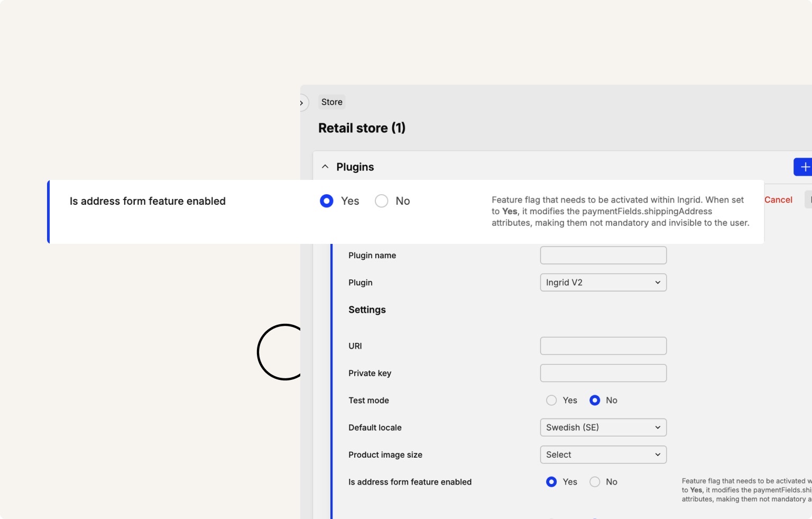812x519 pixels.
Task: Click the Settings subheading in plugin form
Action: pyautogui.click(x=367, y=310)
